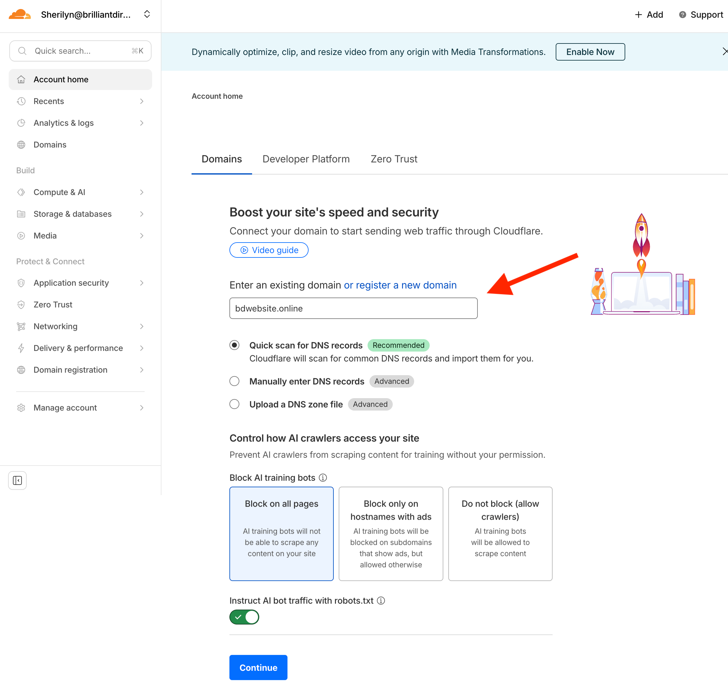The image size is (728, 700).
Task: Click info icon beside Block AI training bots
Action: pos(323,477)
